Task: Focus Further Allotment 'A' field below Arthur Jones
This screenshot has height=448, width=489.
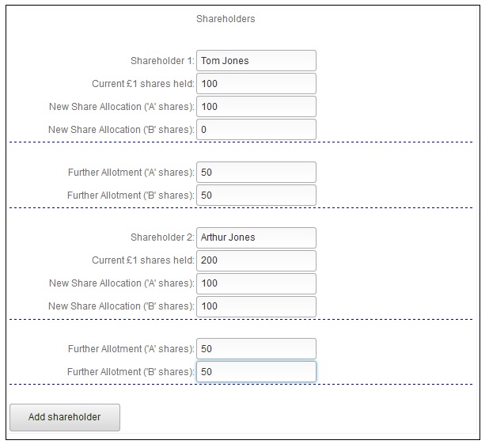Action: click(x=256, y=348)
